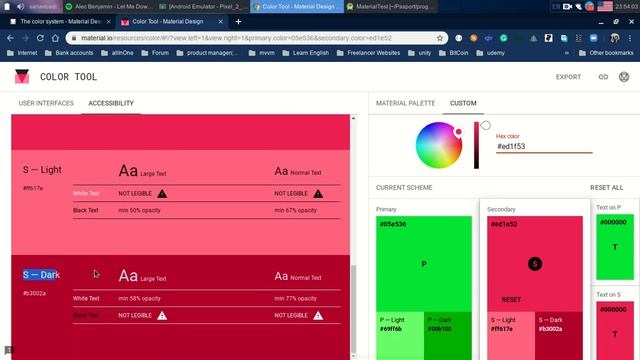Open the Learn English bookmark folder
This screenshot has height=360, width=640.
pos(305,53)
